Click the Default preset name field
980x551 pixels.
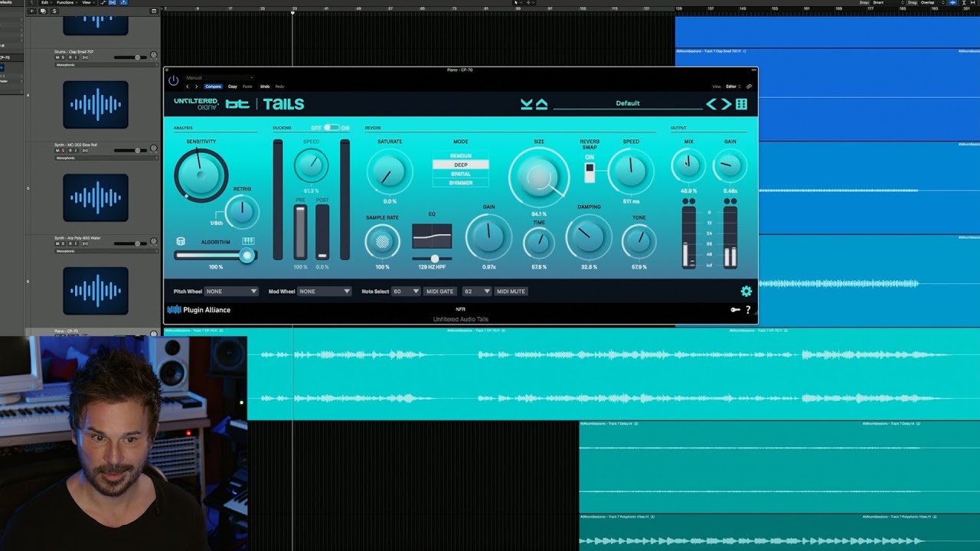coord(627,103)
